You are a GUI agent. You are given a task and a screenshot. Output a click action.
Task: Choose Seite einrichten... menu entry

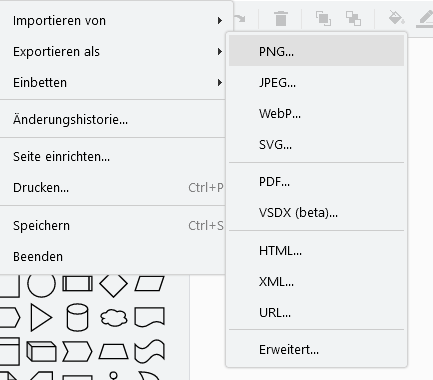click(112, 157)
